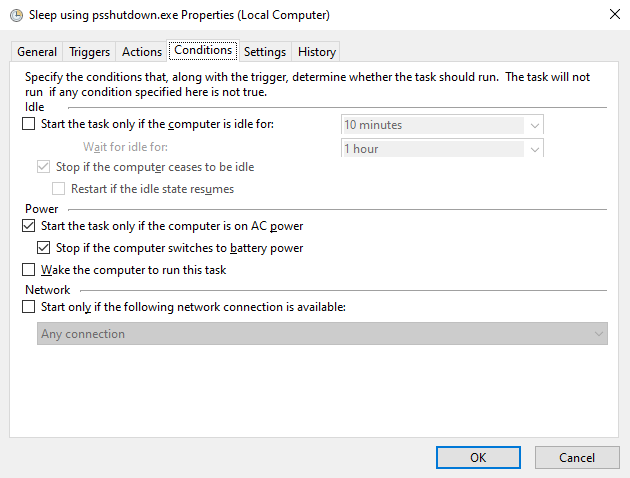Check restart if the idle state resumes
This screenshot has height=478, width=630.
[58, 188]
